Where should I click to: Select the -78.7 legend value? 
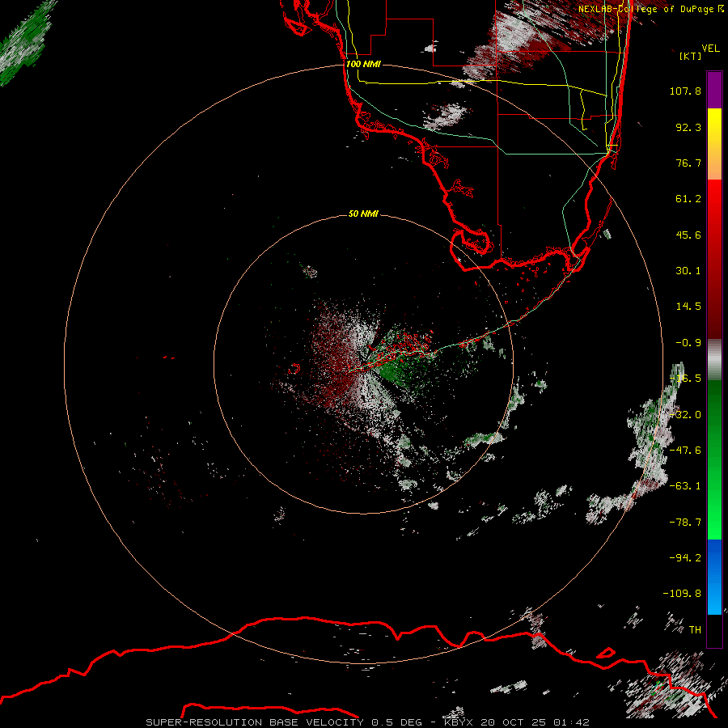[685, 523]
